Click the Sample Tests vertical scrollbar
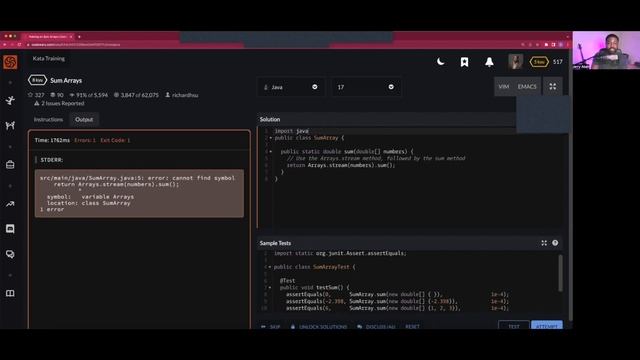 point(560,273)
